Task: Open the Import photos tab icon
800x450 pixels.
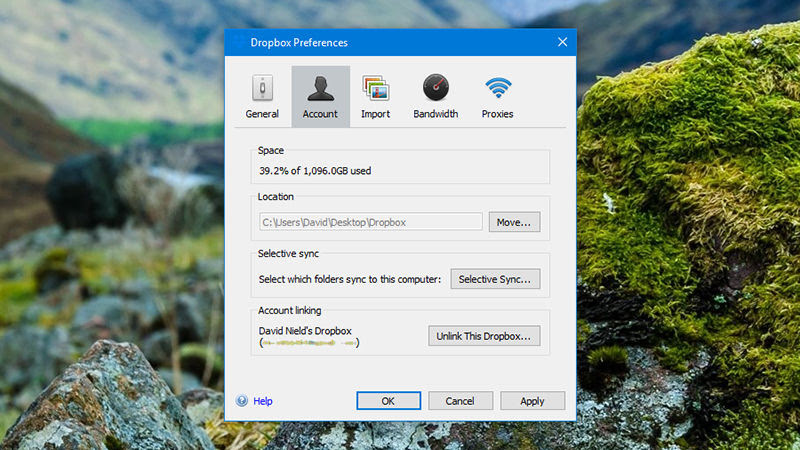Action: point(376,88)
